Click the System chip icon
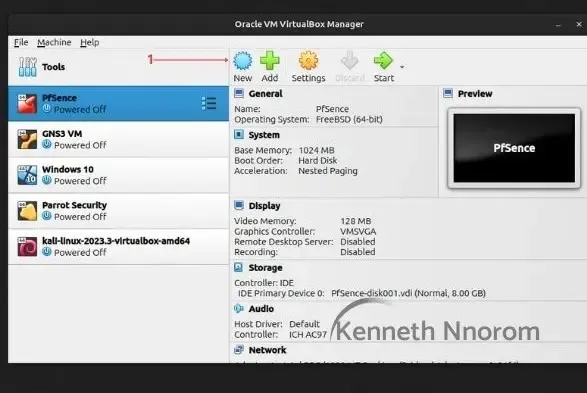This screenshot has width=587, height=393. [x=239, y=134]
